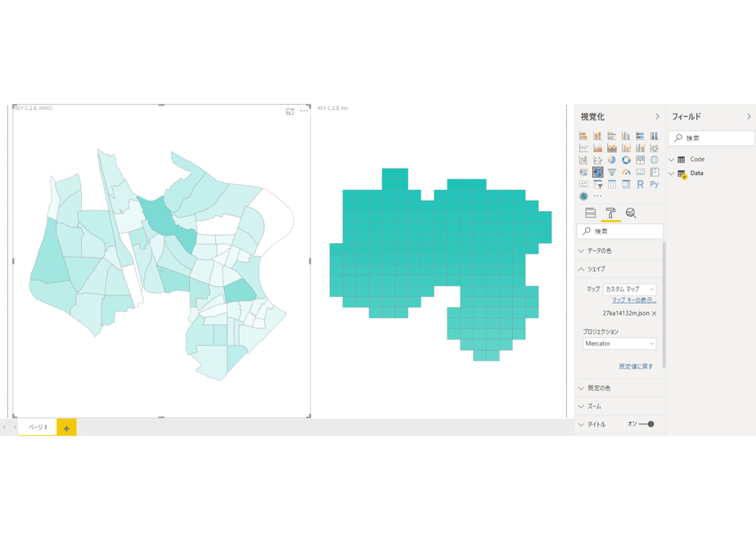Select the R script visual
Viewport: 756px width, 540px height.
(x=640, y=184)
